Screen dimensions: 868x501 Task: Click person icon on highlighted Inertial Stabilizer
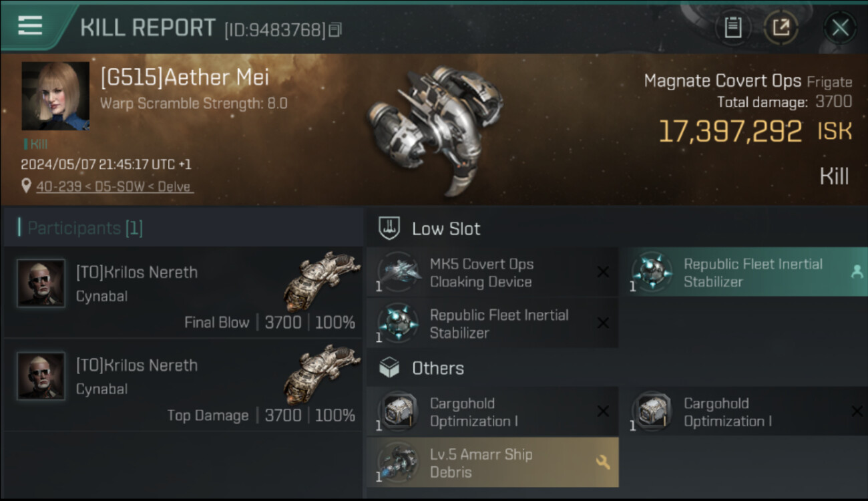point(857,271)
